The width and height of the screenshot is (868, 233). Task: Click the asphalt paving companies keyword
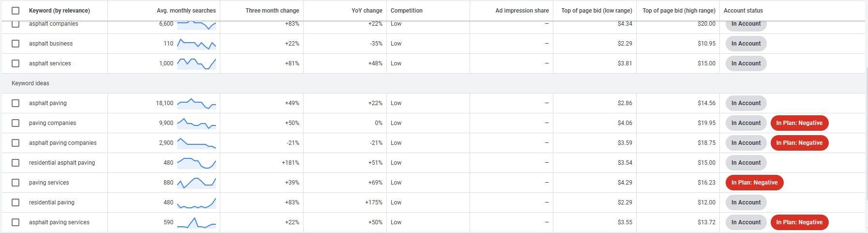(63, 143)
